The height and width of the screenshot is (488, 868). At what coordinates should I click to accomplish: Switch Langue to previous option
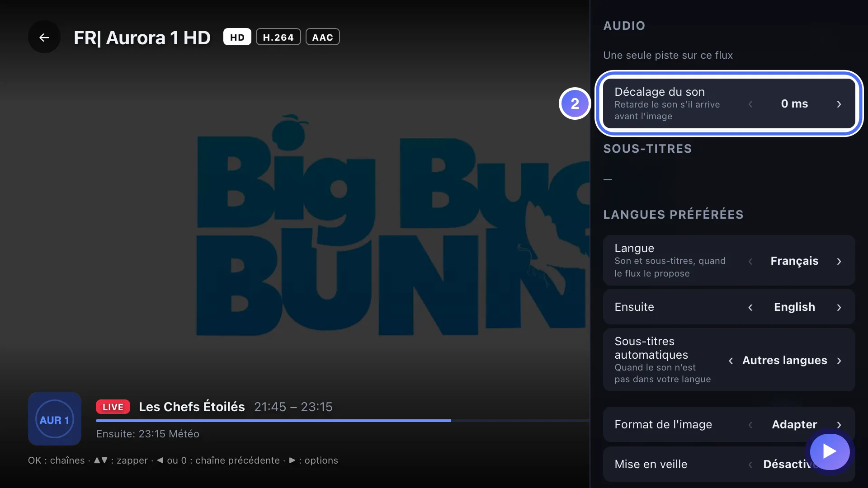pyautogui.click(x=750, y=262)
